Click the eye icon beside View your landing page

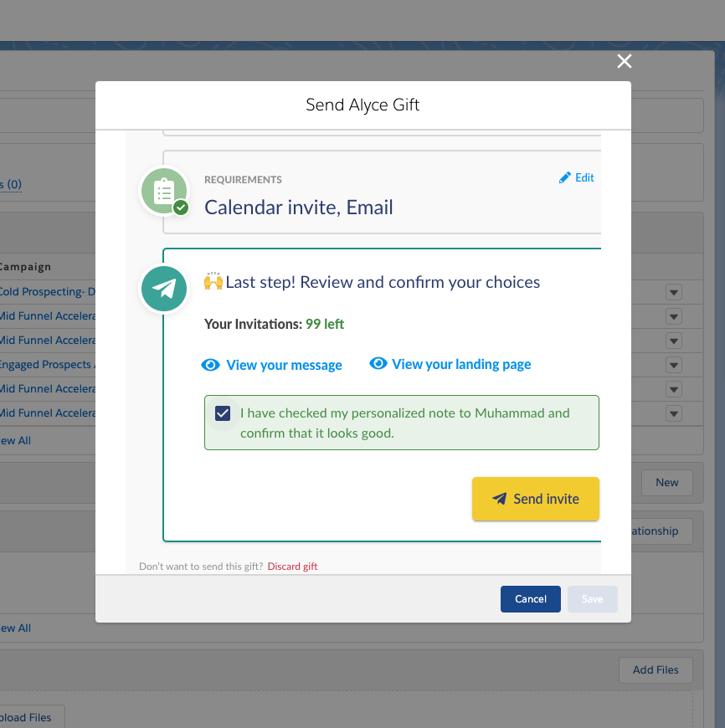378,363
